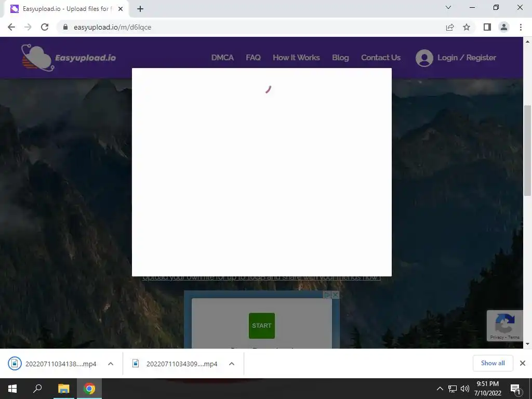Click the user avatar beside Login

tap(424, 58)
